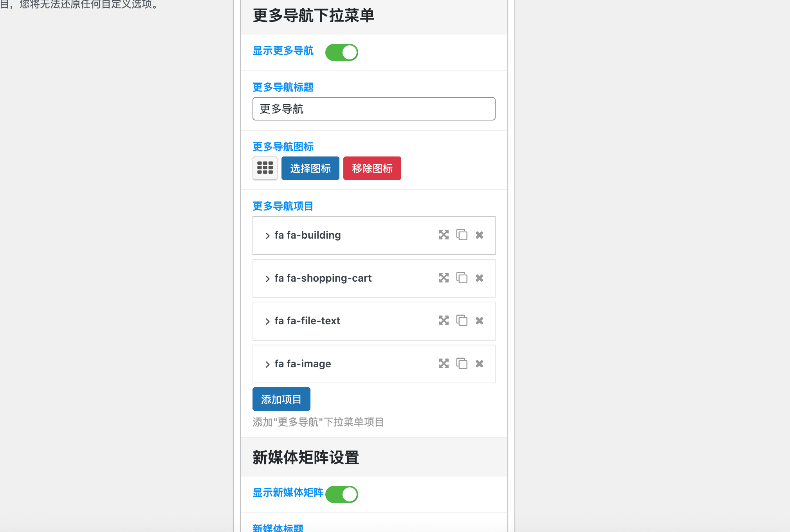This screenshot has height=532, width=790.
Task: Expand the fa fa-building item
Action: click(268, 235)
